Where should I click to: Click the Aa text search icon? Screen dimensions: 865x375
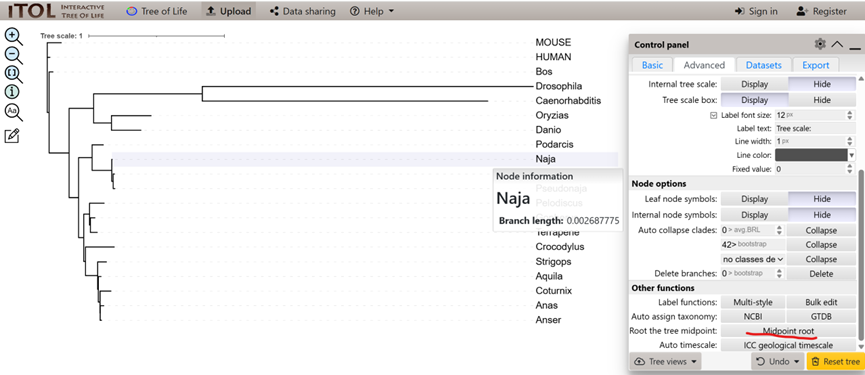13,112
